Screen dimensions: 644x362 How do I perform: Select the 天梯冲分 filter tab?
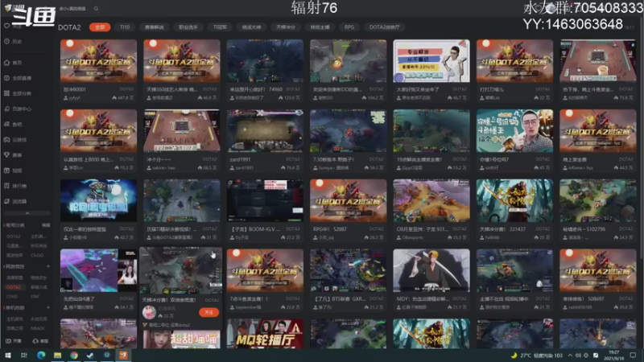(286, 27)
